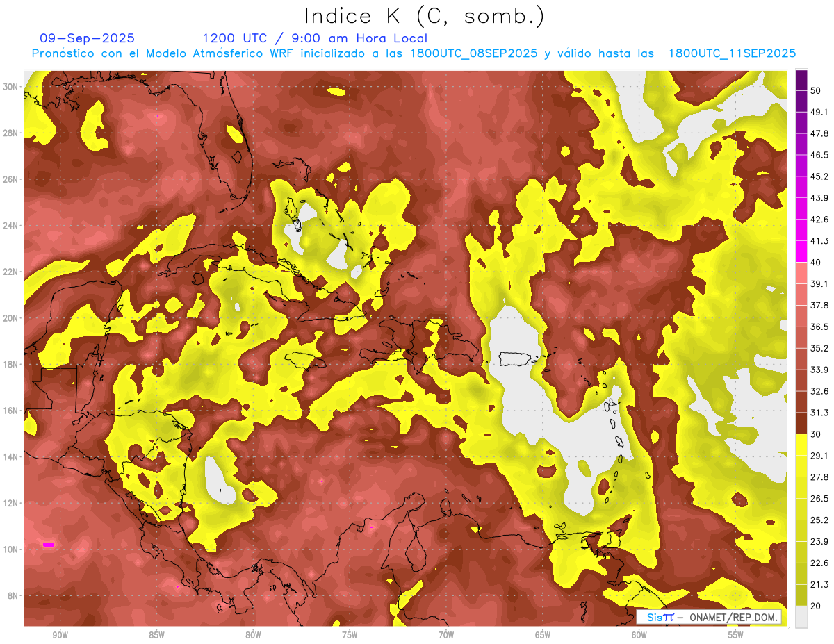The height and width of the screenshot is (644, 834).
Task: Click the color bar label "35.2"
Action: (x=819, y=348)
